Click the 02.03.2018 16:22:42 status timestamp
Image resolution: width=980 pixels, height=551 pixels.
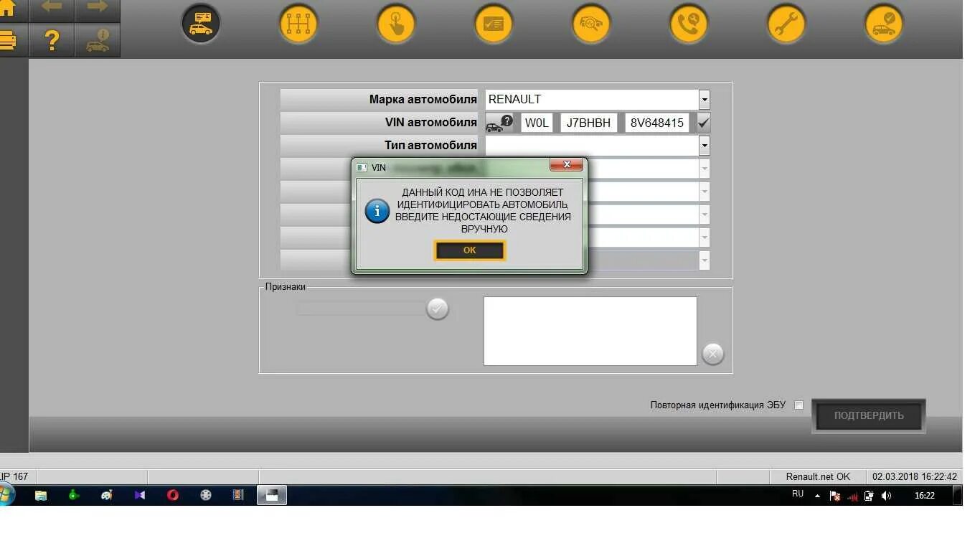click(914, 476)
